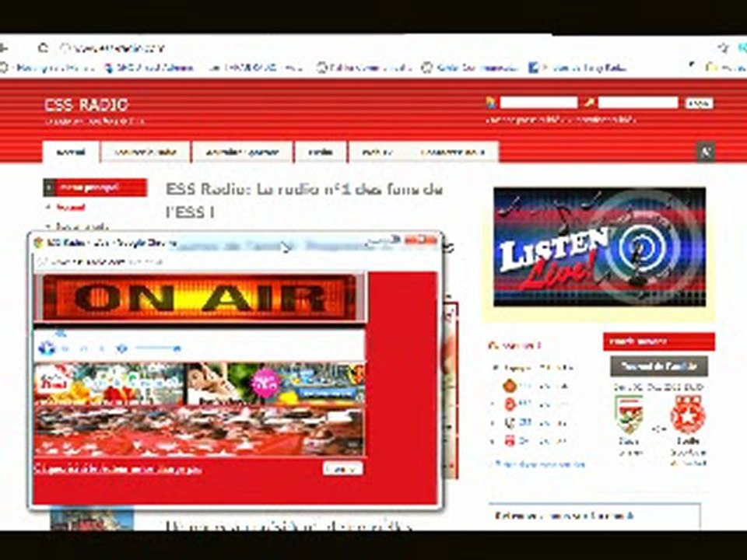Click the play button in radio player

click(x=46, y=348)
